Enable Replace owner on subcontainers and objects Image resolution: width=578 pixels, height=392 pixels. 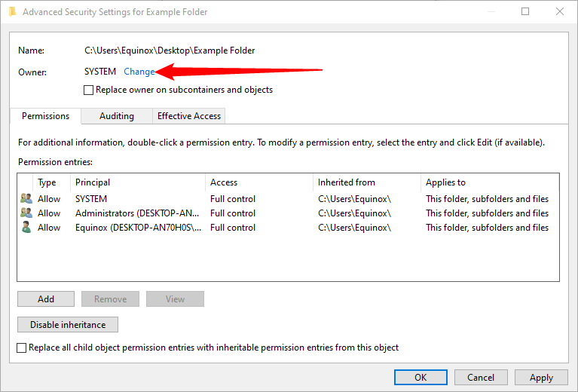(x=89, y=90)
